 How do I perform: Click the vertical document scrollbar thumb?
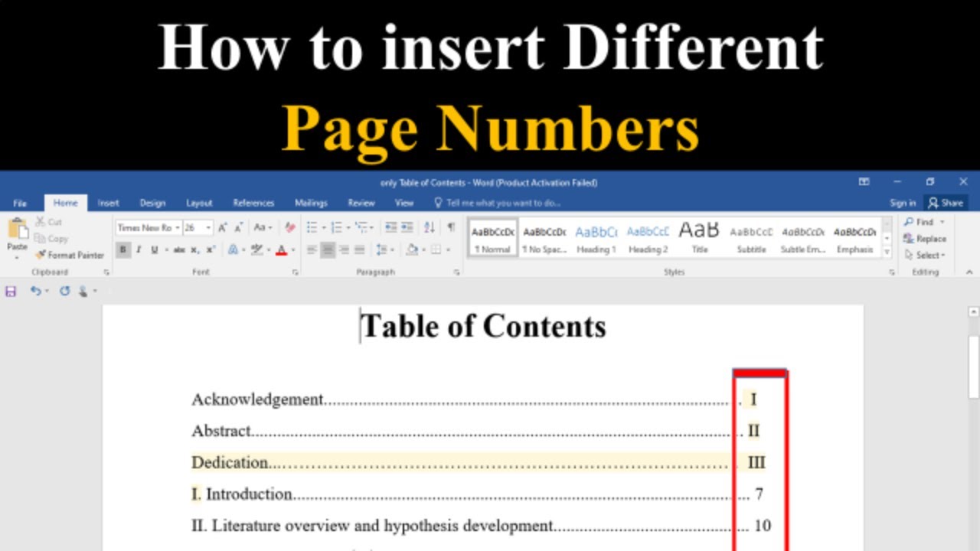click(x=974, y=366)
